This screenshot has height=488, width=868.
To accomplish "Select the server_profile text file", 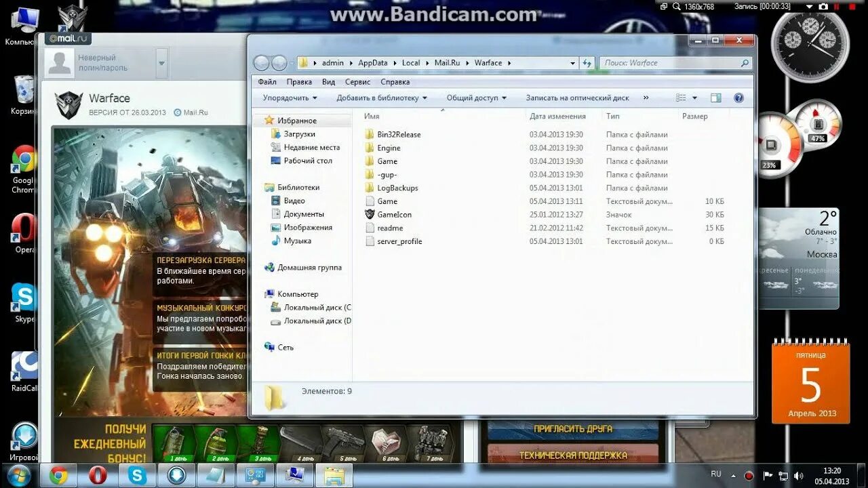I will coord(399,241).
